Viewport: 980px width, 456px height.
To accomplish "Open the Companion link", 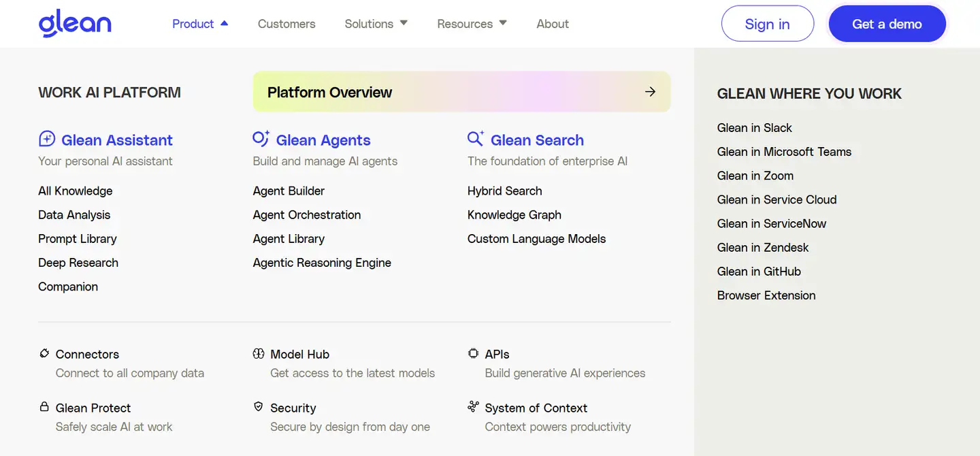I will pyautogui.click(x=68, y=287).
